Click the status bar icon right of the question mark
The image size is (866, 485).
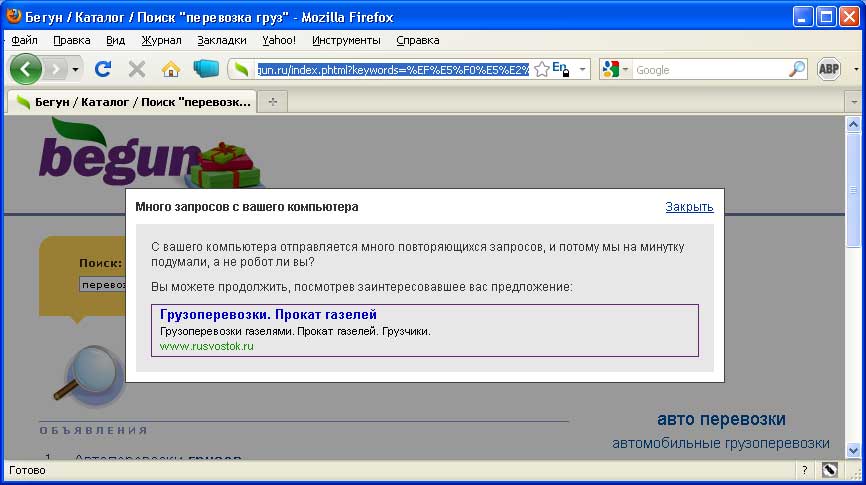click(829, 470)
